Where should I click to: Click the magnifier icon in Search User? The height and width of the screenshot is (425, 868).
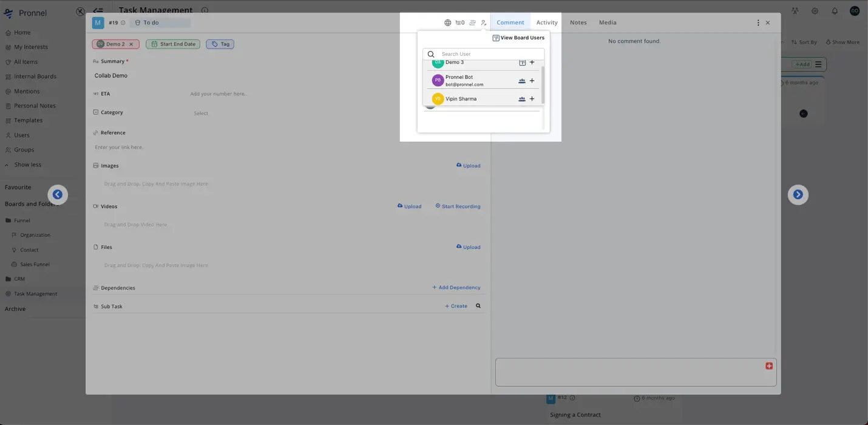[432, 54]
